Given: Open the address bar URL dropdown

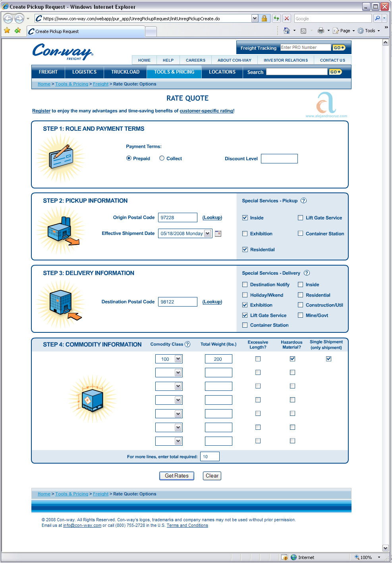Looking at the screenshot, I should click(x=255, y=18).
